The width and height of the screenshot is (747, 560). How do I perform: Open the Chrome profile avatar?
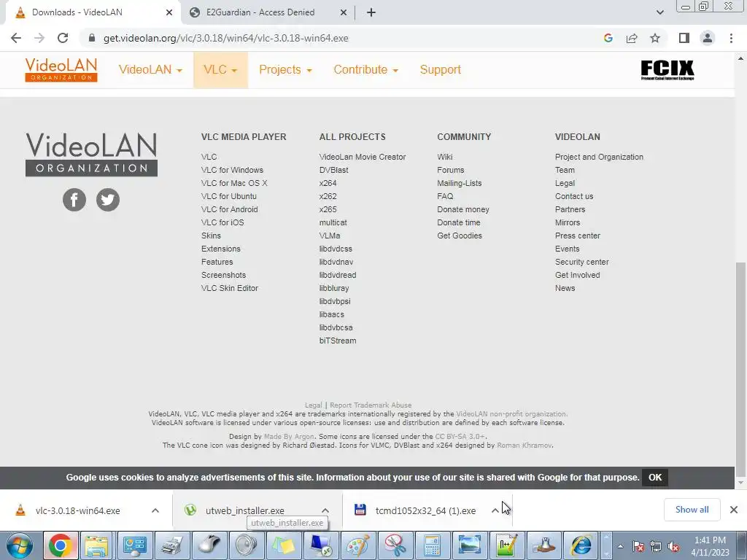click(708, 38)
